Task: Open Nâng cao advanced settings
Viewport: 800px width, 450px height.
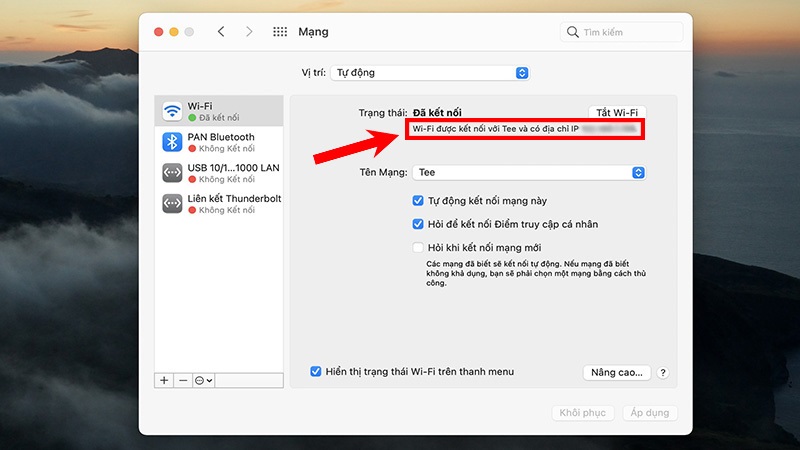Action: (x=616, y=373)
